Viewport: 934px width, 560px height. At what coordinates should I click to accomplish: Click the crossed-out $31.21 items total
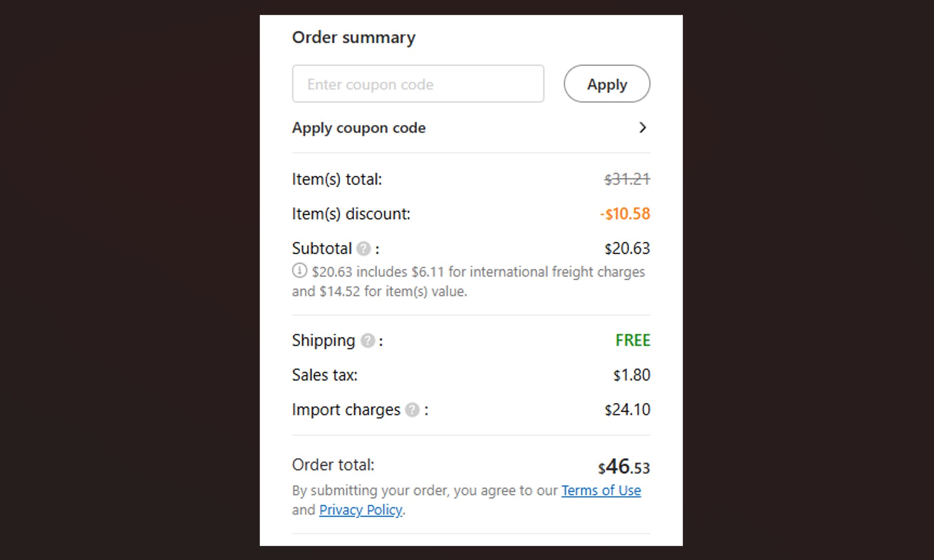pyautogui.click(x=627, y=179)
